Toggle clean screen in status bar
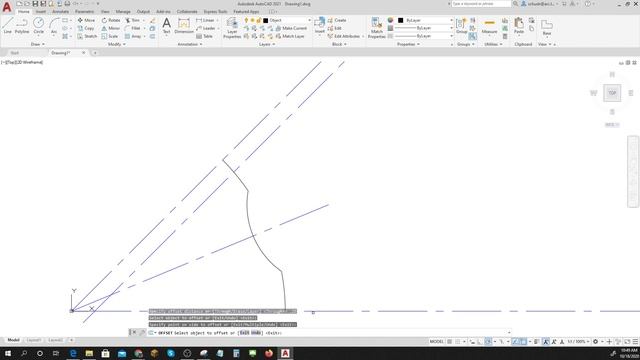The width and height of the screenshot is (640, 360). 627,342
